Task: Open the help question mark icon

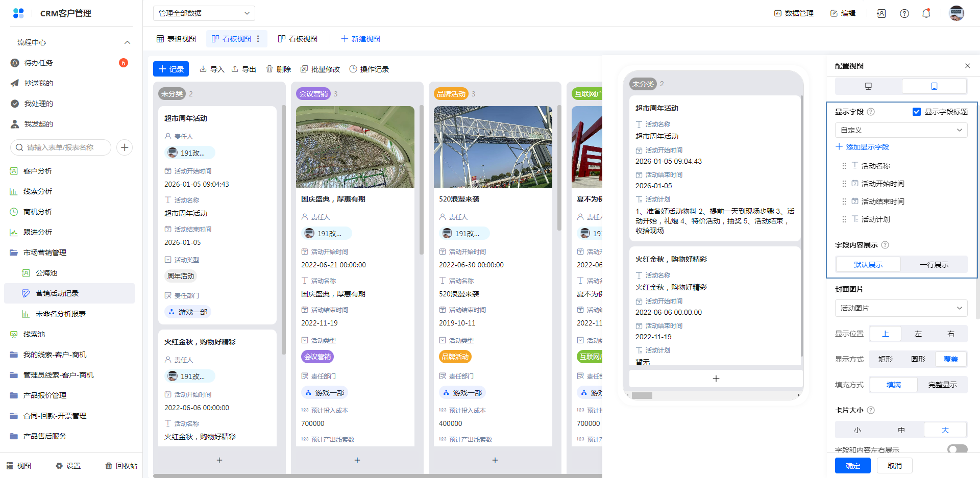Action: pyautogui.click(x=904, y=13)
